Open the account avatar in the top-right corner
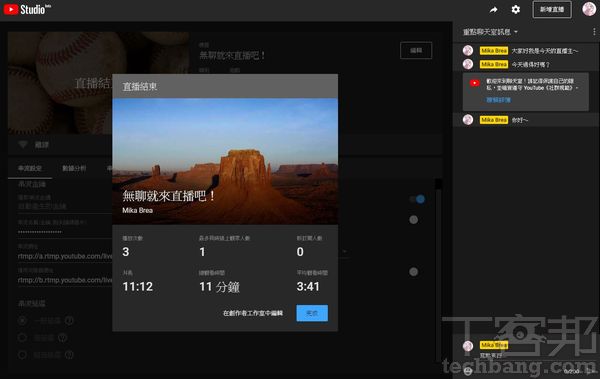 (x=589, y=9)
